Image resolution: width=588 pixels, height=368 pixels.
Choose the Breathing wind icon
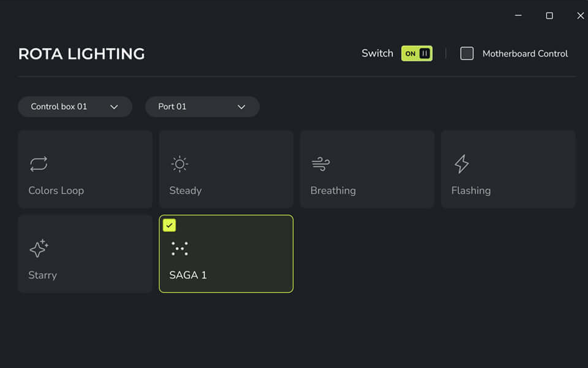pos(320,164)
